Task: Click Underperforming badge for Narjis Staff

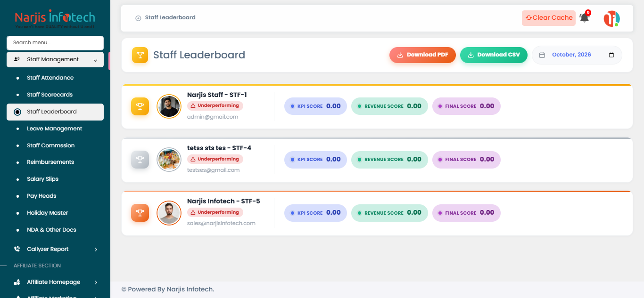Action: click(215, 106)
